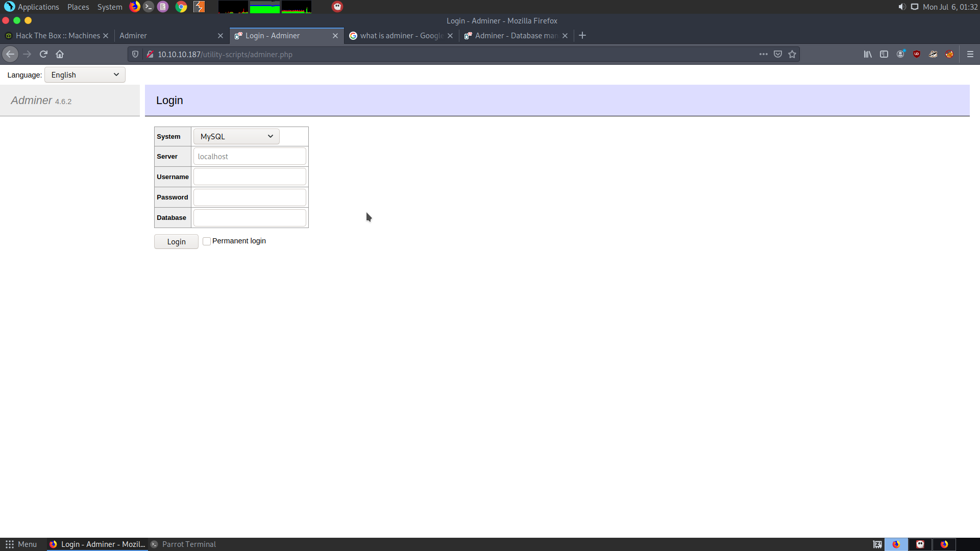Toggle the sidebar view icon
This screenshot has height=551, width=980.
884,54
